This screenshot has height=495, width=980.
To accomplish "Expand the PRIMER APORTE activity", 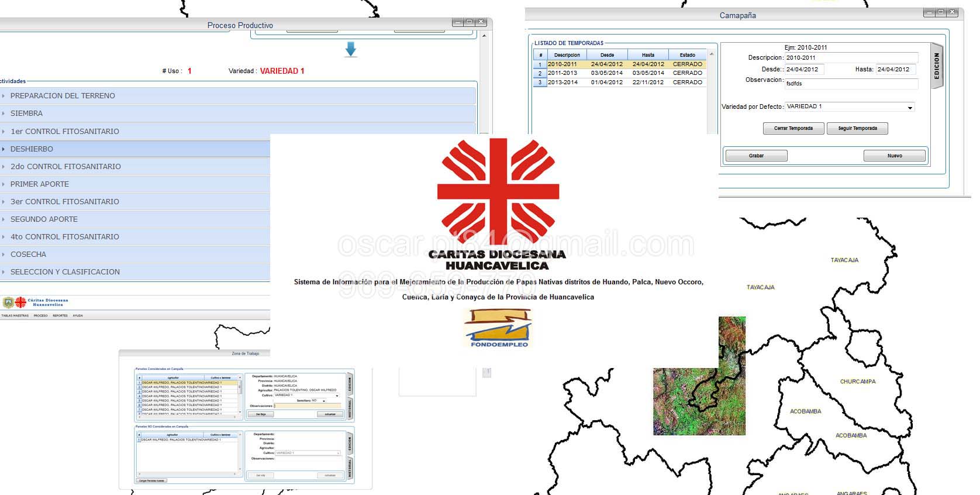I will pyautogui.click(x=135, y=184).
